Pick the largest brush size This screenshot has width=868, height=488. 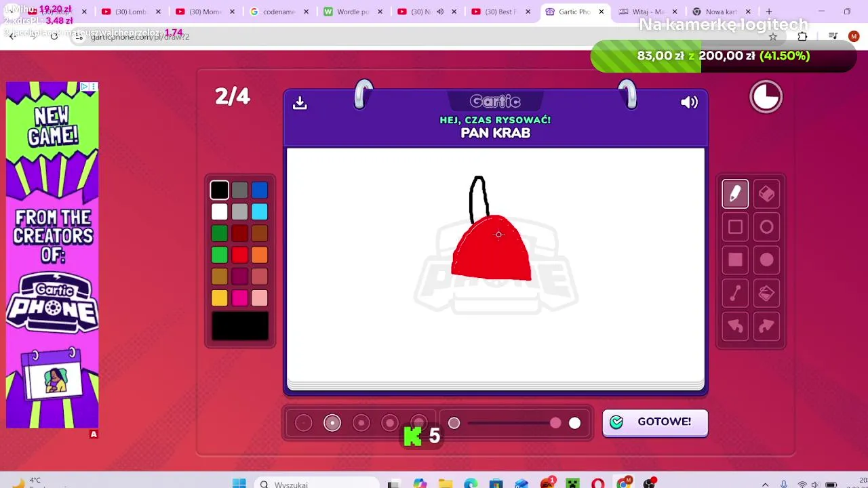click(418, 423)
